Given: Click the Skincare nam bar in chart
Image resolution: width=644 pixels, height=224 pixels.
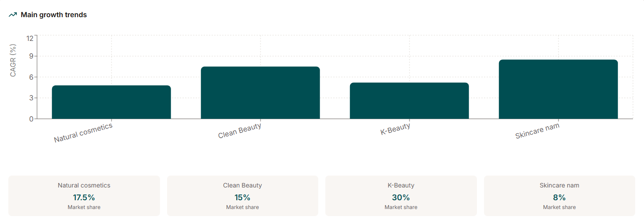Looking at the screenshot, I should [558, 89].
